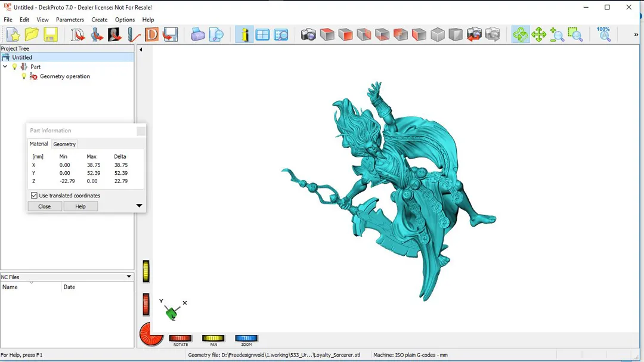644x362 pixels.
Task: Click the plain camera icon (no arrow)
Action: click(x=308, y=35)
